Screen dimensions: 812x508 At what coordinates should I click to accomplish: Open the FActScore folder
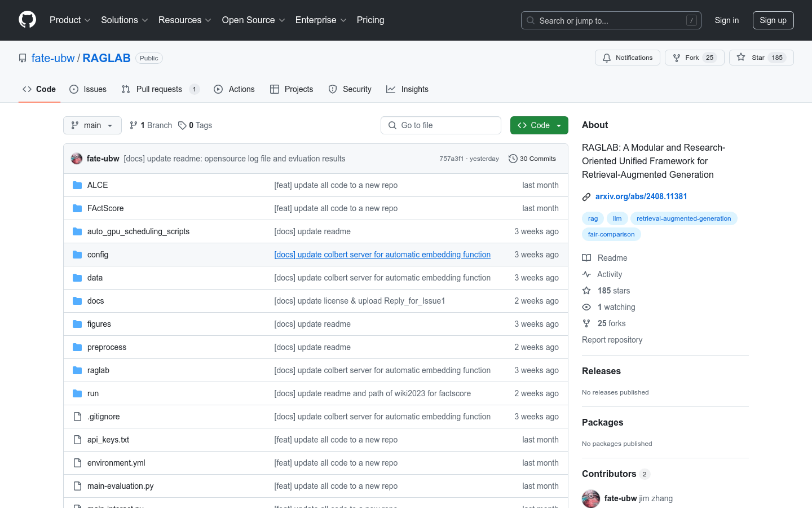[x=105, y=208]
